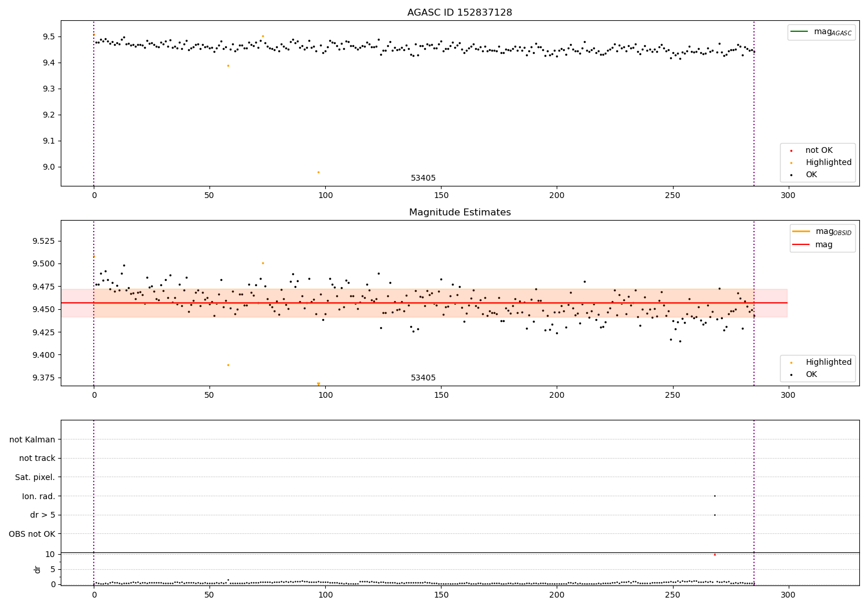Select red 'mag' line swatch in legend
The image size is (868, 608).
(x=801, y=244)
